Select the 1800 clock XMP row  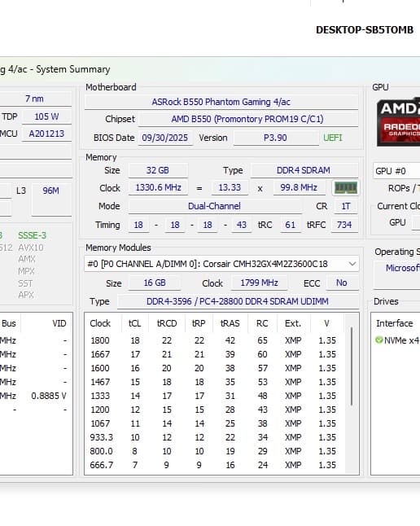(215, 340)
